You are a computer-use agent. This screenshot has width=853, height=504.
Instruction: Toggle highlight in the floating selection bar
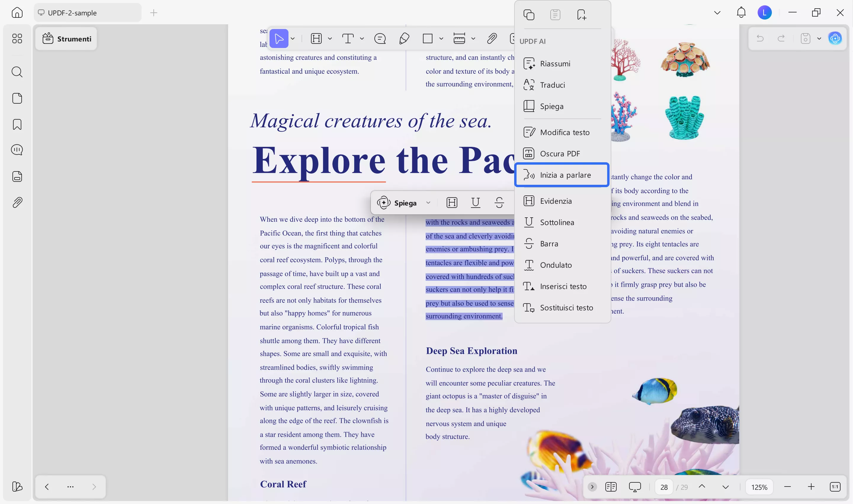(452, 203)
